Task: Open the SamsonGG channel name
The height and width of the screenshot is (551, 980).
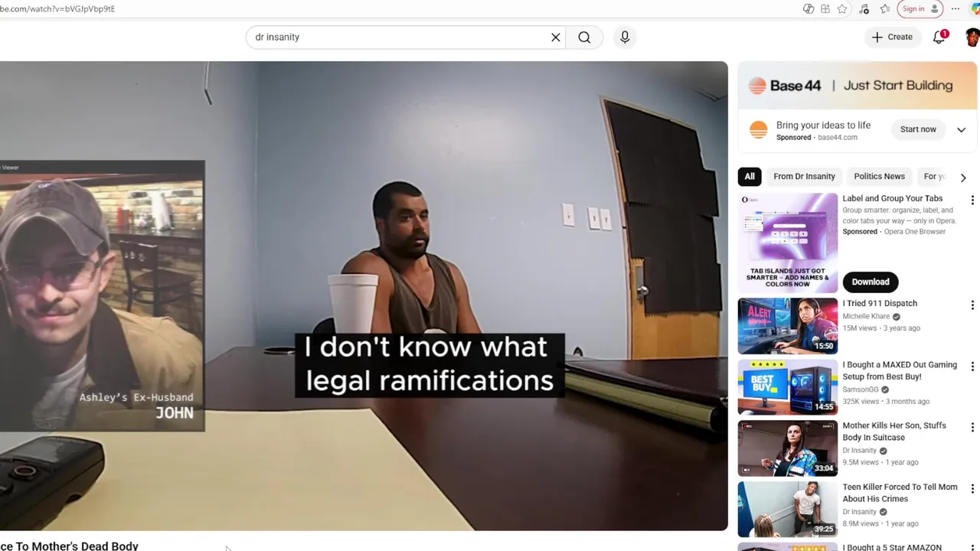Action: [860, 390]
